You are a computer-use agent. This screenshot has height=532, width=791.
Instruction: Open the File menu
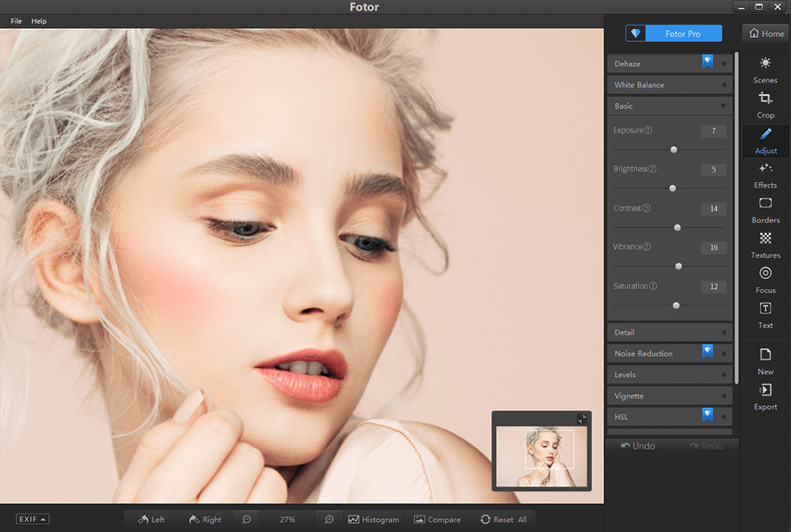(16, 21)
